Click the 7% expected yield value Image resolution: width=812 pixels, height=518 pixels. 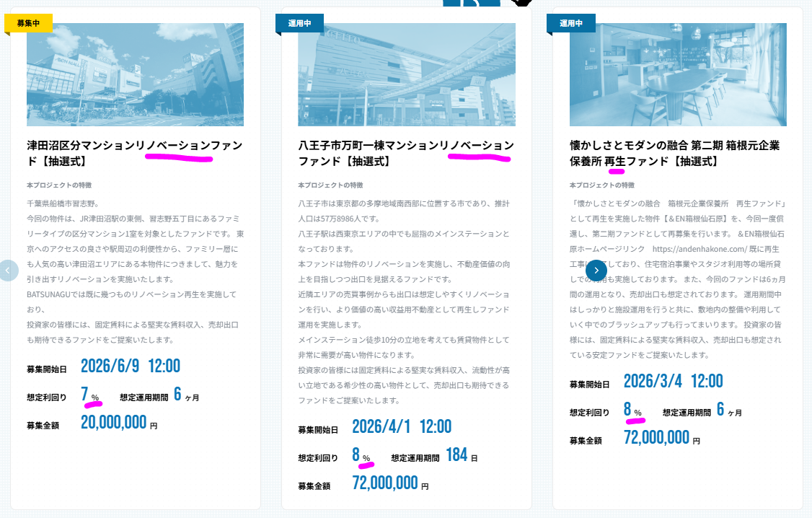coord(89,395)
